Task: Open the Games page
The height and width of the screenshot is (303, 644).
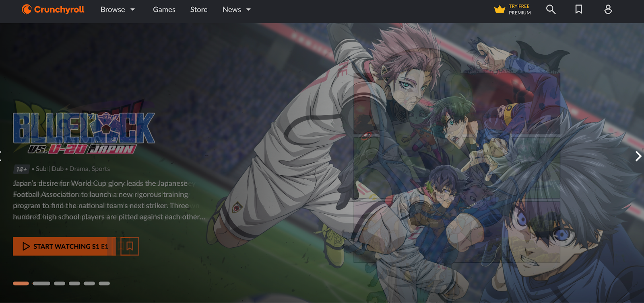Action: [164, 9]
